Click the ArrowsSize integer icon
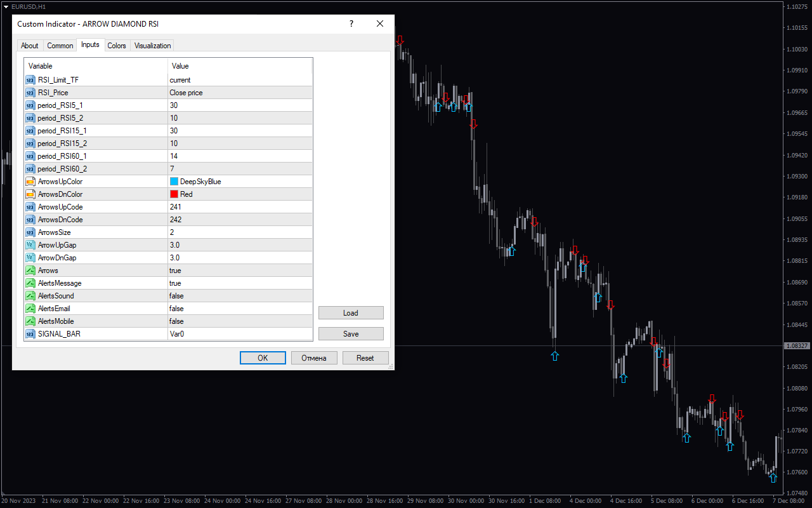This screenshot has width=812, height=508. (x=30, y=232)
